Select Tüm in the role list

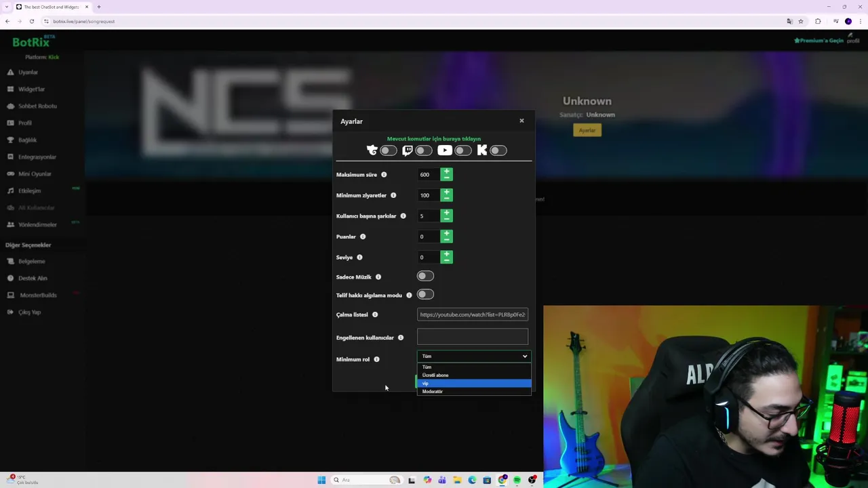(474, 367)
